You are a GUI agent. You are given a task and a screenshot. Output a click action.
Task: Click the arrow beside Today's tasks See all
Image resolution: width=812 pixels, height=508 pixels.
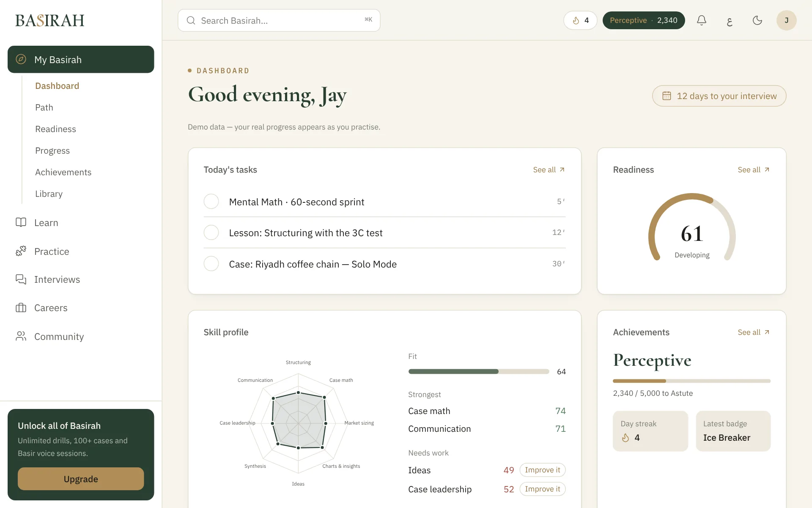tap(562, 170)
